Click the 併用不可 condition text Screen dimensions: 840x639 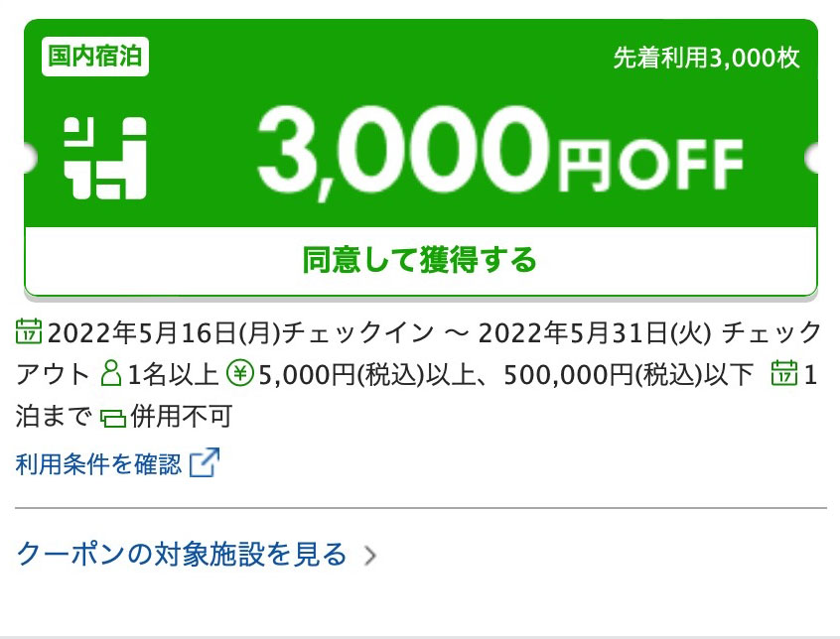pos(182,416)
